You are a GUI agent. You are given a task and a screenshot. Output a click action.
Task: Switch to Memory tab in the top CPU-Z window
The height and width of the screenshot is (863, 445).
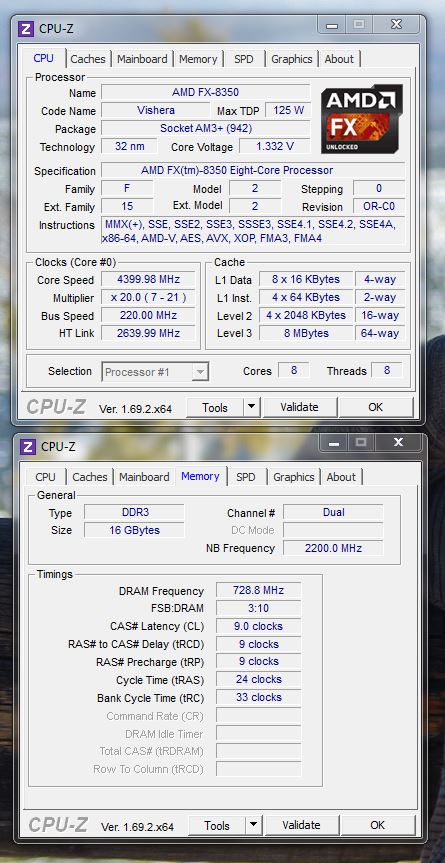pyautogui.click(x=198, y=59)
